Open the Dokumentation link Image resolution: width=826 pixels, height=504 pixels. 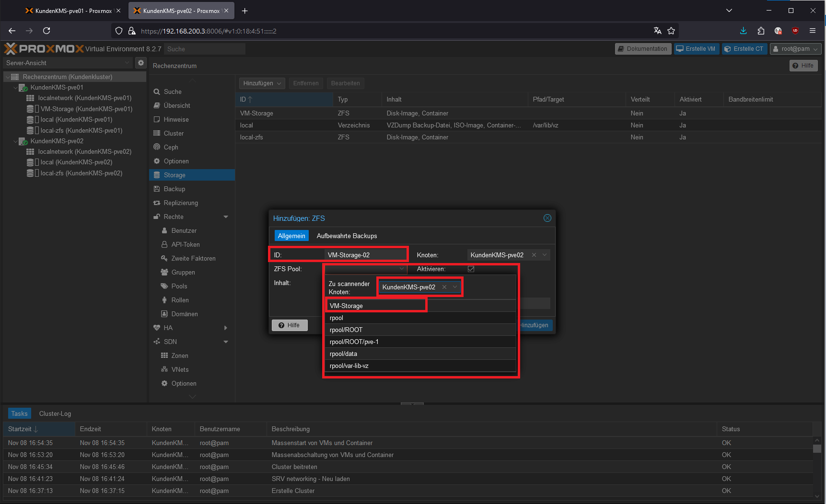click(642, 49)
